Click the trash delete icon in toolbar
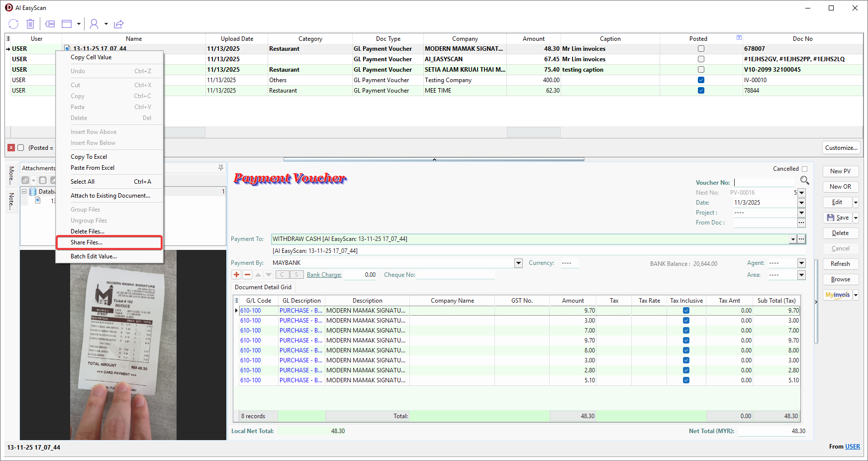This screenshot has height=461, width=868. click(30, 24)
